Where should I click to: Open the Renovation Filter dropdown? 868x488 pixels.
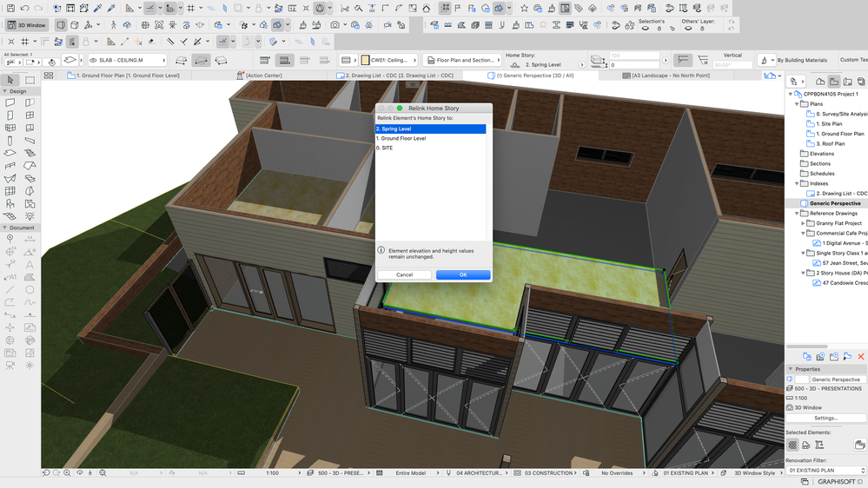click(826, 470)
